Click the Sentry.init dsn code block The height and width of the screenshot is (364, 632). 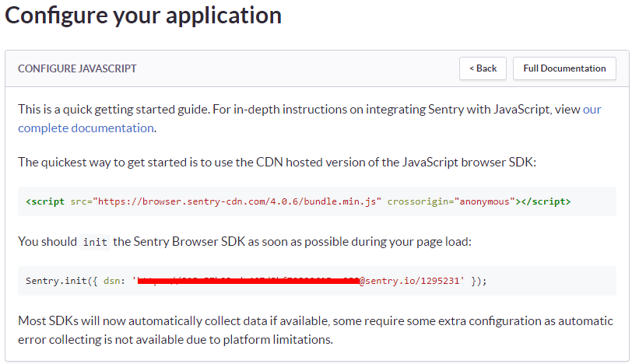[317, 281]
